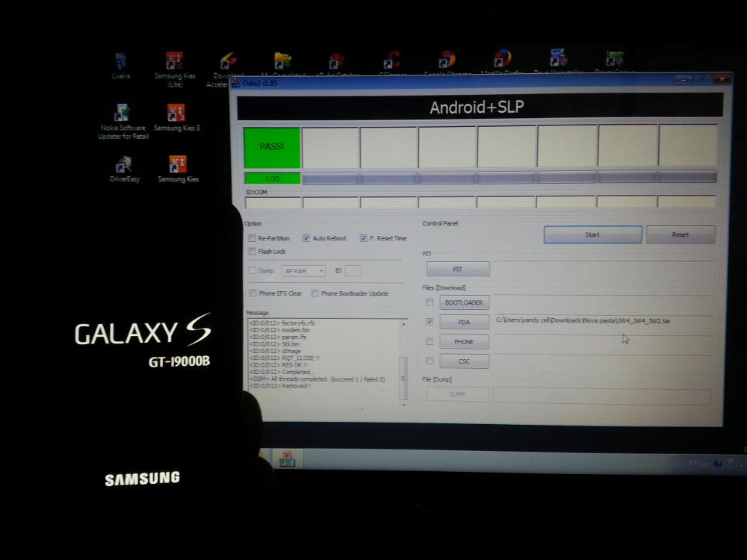Click the ID input field next to the AP RAM dropdown
The height and width of the screenshot is (560, 747).
(x=353, y=270)
